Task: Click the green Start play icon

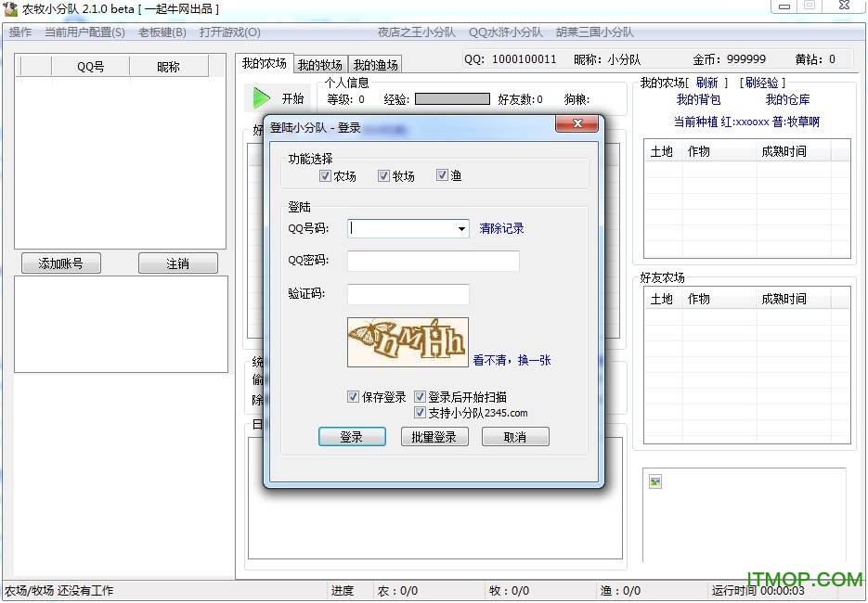Action: (261, 98)
